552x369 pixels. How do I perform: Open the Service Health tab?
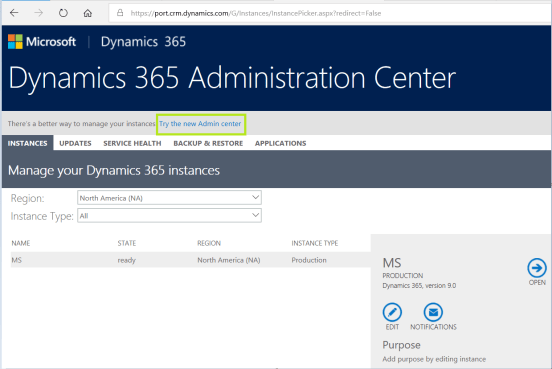[132, 143]
